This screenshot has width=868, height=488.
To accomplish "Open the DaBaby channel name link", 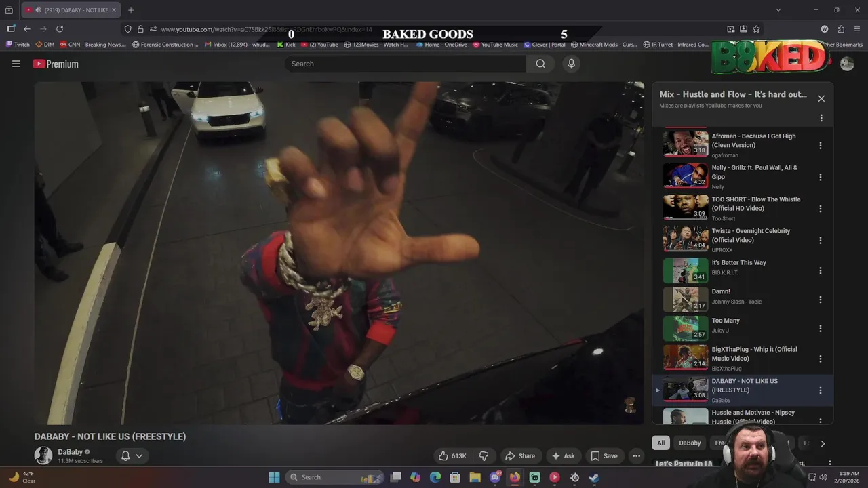I will tap(71, 452).
